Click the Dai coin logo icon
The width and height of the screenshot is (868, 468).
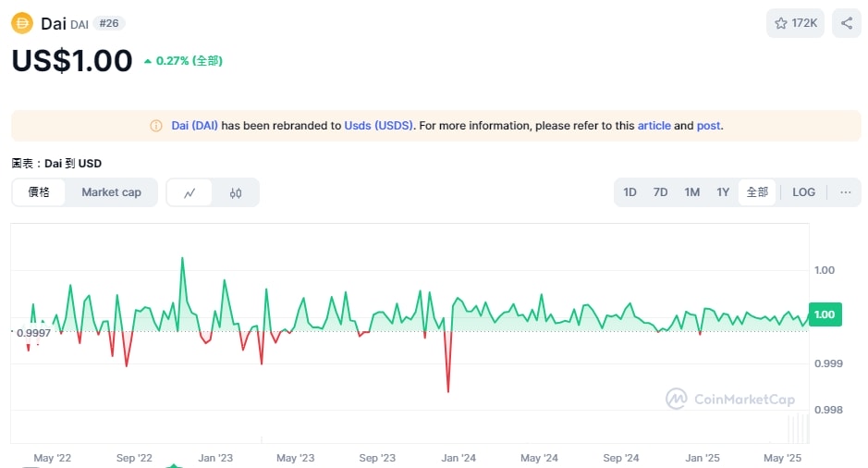tap(22, 23)
